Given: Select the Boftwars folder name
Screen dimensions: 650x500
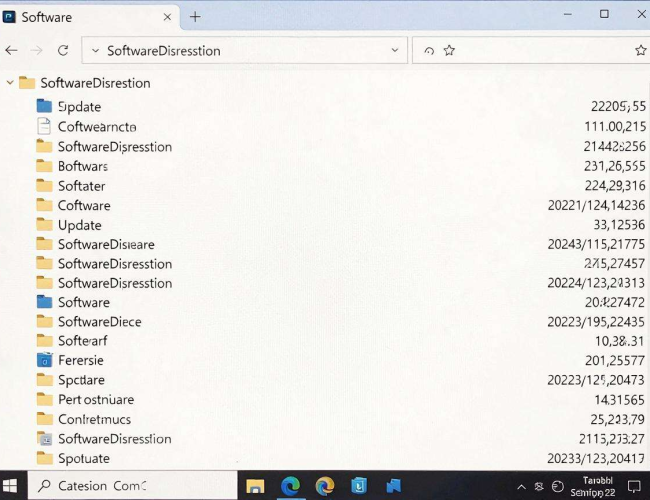Looking at the screenshot, I should pos(83,166).
